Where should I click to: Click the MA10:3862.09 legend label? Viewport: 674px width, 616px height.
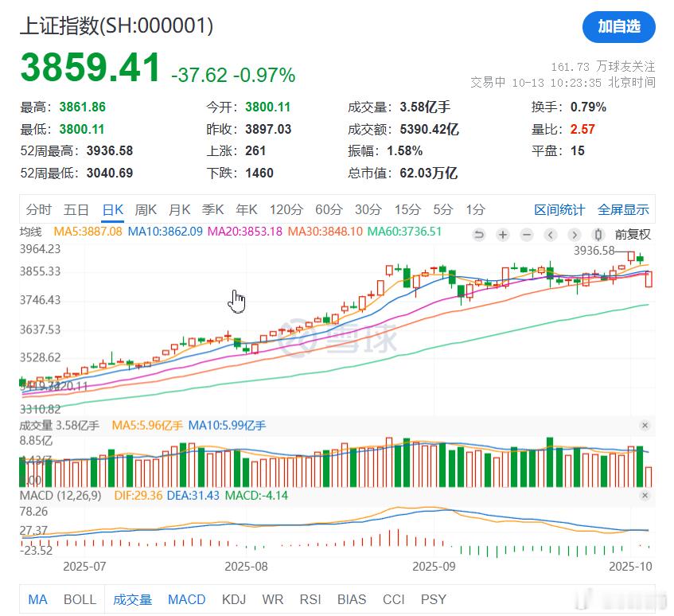(166, 232)
